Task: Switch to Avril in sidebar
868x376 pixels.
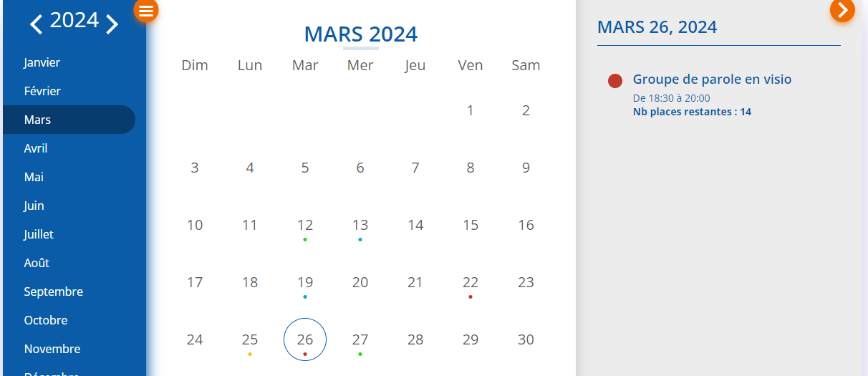Action: coord(36,148)
